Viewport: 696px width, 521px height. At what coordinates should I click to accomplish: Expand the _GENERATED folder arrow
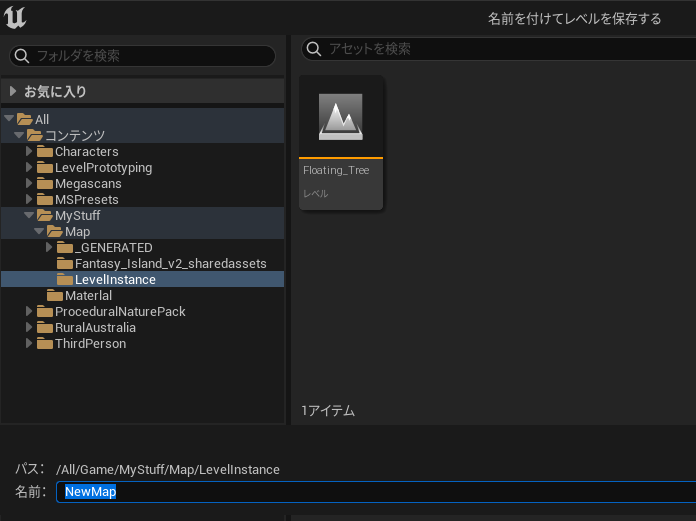49,248
